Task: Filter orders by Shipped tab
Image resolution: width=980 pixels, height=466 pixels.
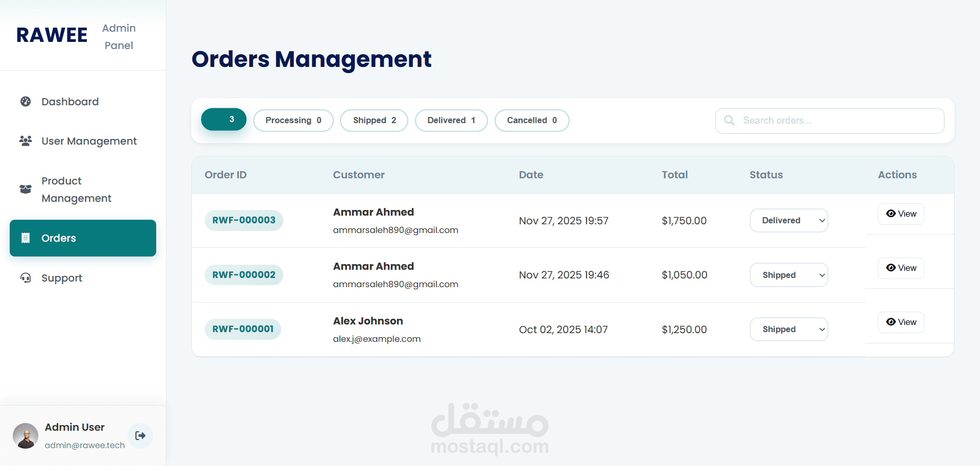Action: click(x=374, y=120)
